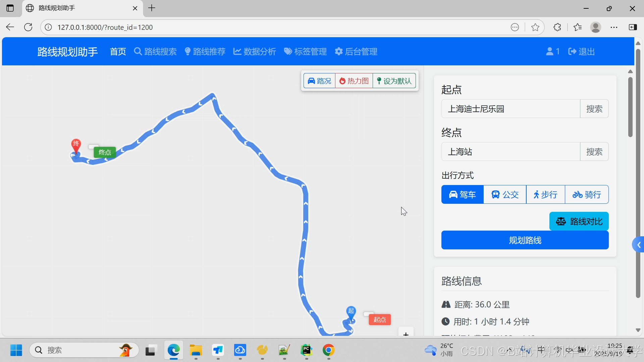644x362 pixels.
Task: Select 公交 bus travel mode
Action: (505, 194)
